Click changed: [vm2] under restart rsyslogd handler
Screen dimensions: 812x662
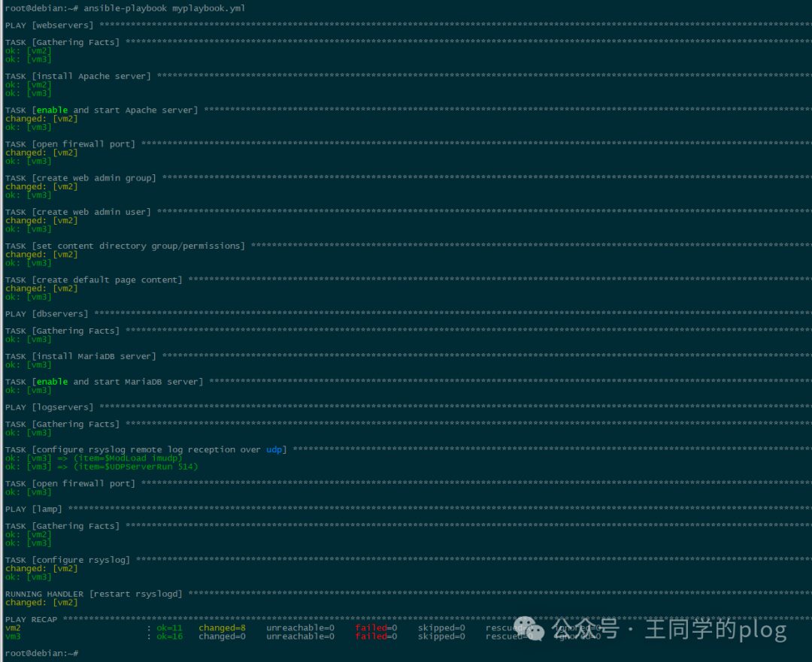[x=41, y=603]
